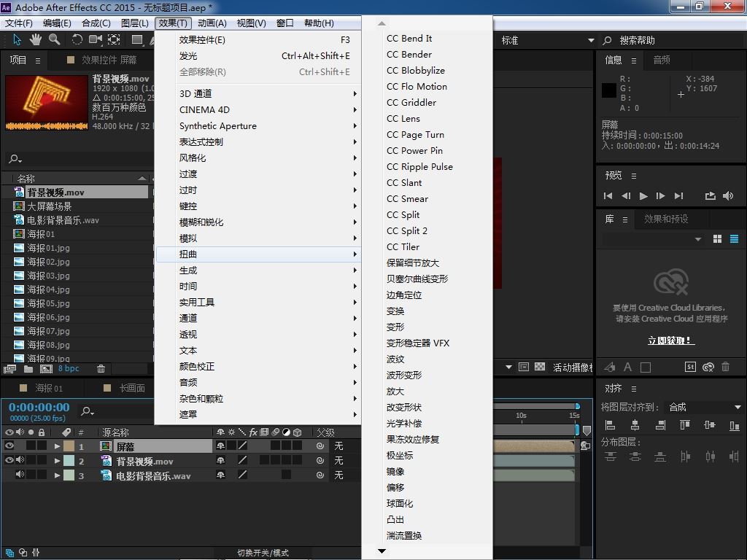
Task: Click the label color swatch of layer 2
Action: pos(69,461)
